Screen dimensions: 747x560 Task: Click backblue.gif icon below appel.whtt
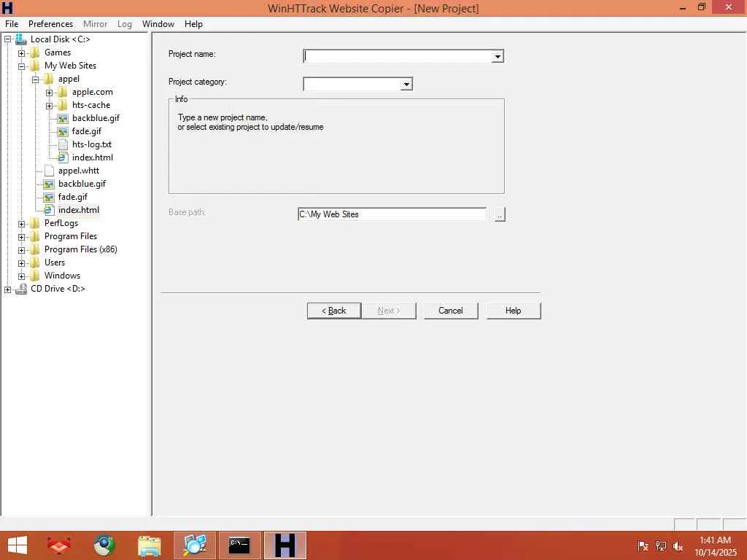click(49, 184)
